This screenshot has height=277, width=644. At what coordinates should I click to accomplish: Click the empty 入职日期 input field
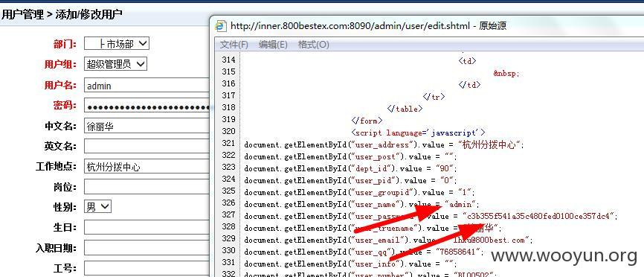[x=147, y=248]
